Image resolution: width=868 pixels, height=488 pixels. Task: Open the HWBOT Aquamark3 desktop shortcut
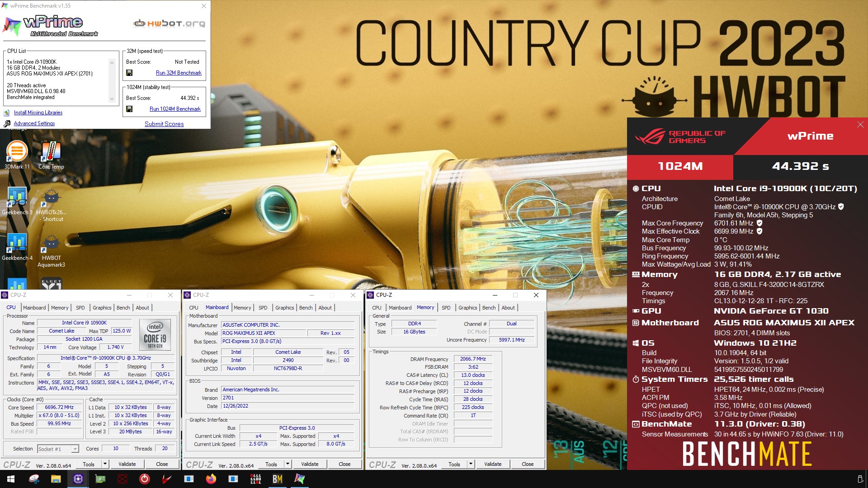(51, 250)
